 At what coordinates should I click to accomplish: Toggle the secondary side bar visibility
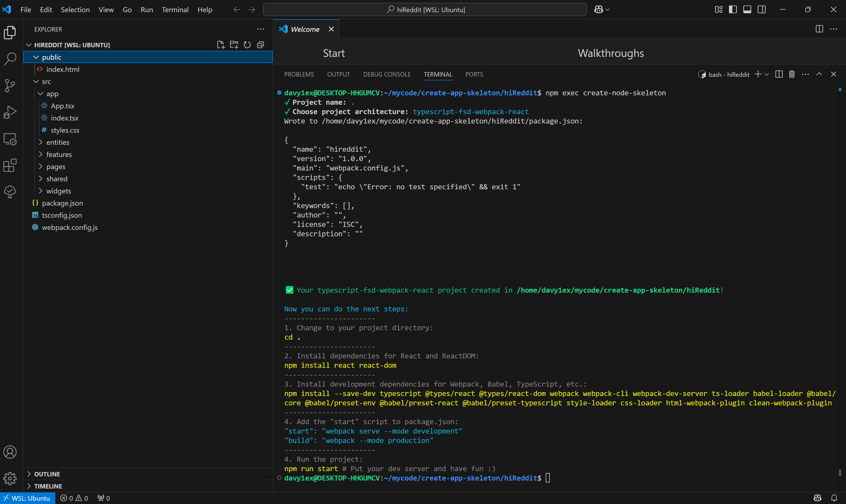[762, 9]
